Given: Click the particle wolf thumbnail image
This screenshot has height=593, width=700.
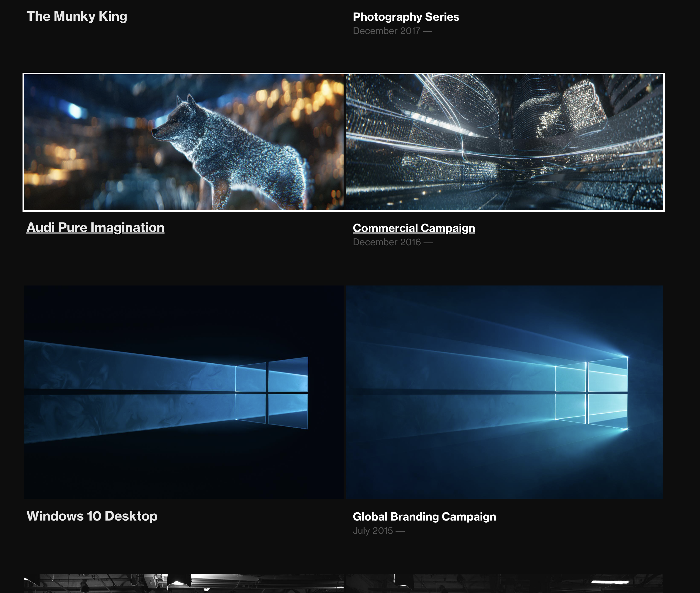Looking at the screenshot, I should 184,142.
